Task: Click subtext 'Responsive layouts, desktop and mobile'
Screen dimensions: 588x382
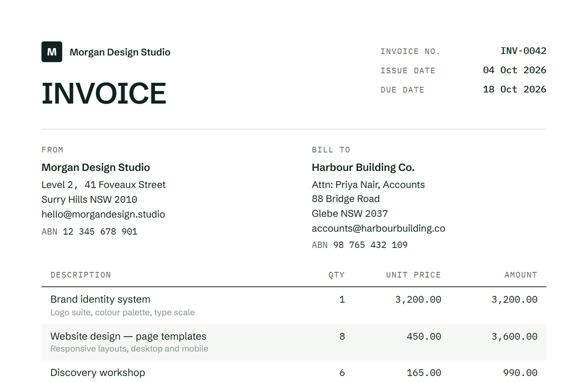Action: [x=129, y=349]
